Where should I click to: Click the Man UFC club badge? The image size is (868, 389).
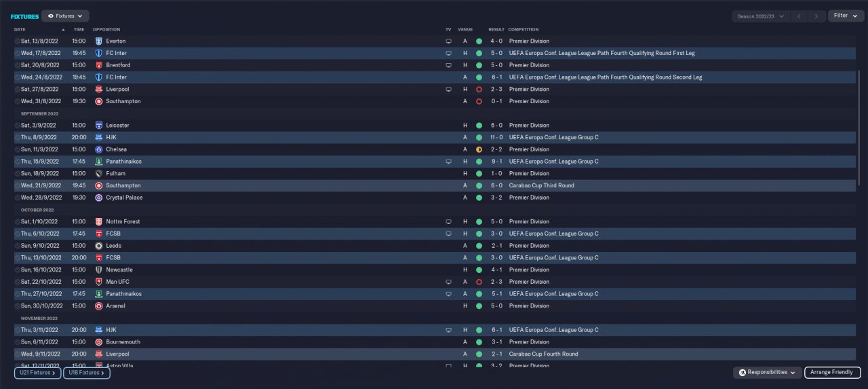98,282
